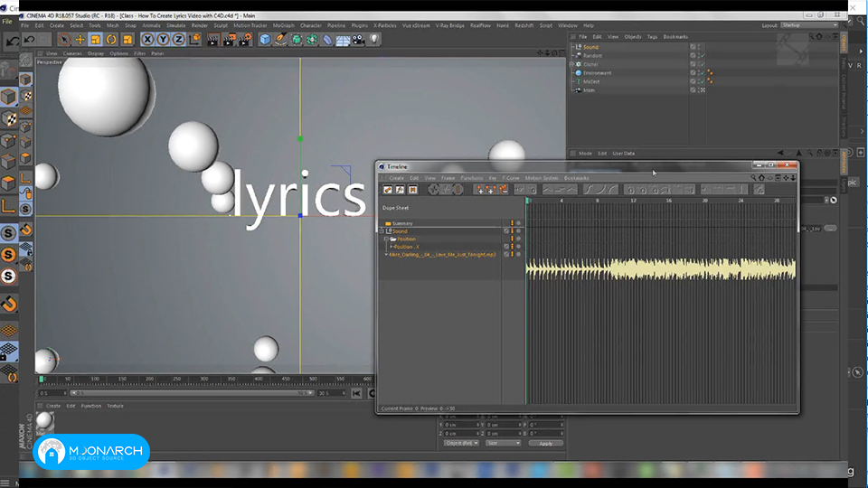Viewport: 868px width, 488px height.
Task: Select the Live Selection tool
Action: coord(64,39)
